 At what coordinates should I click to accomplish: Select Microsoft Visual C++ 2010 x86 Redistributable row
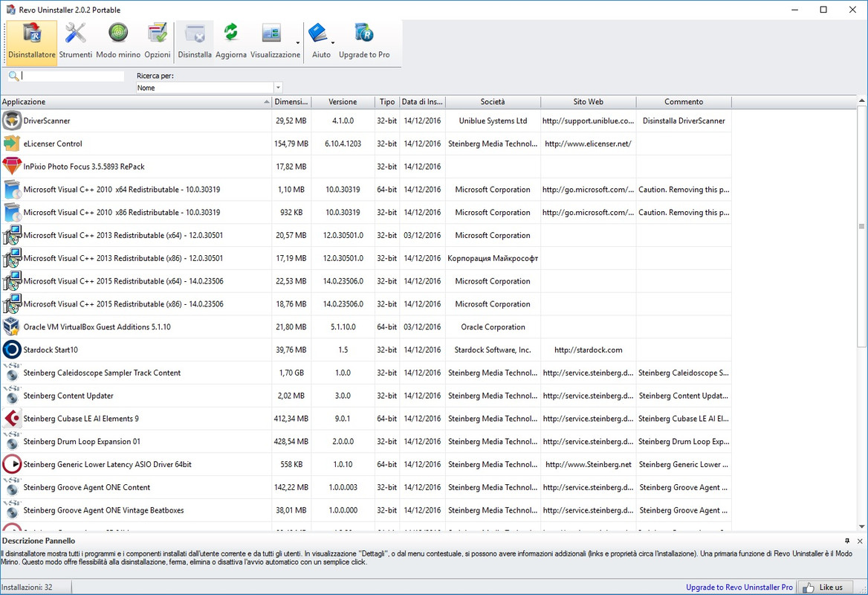pyautogui.click(x=366, y=212)
